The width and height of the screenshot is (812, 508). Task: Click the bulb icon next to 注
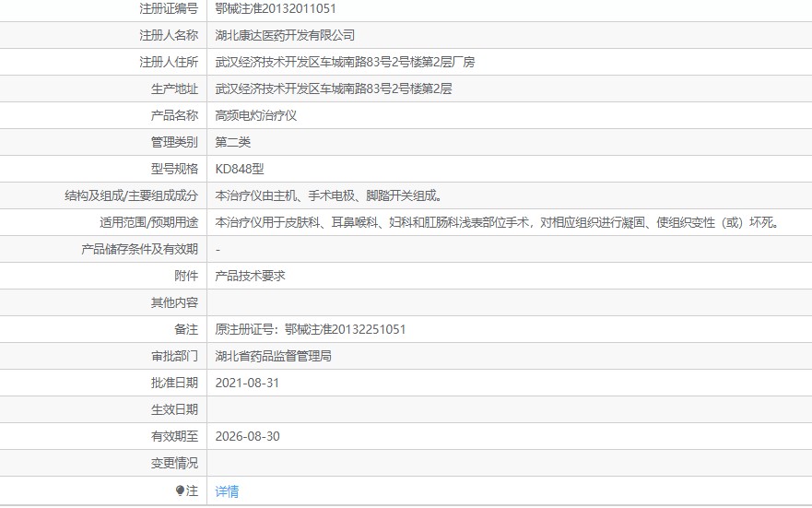coord(181,490)
